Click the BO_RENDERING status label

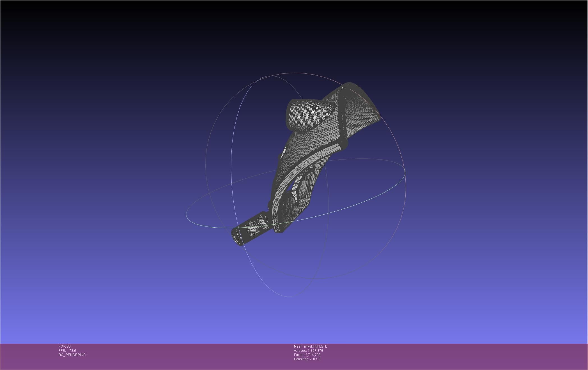[x=72, y=355]
